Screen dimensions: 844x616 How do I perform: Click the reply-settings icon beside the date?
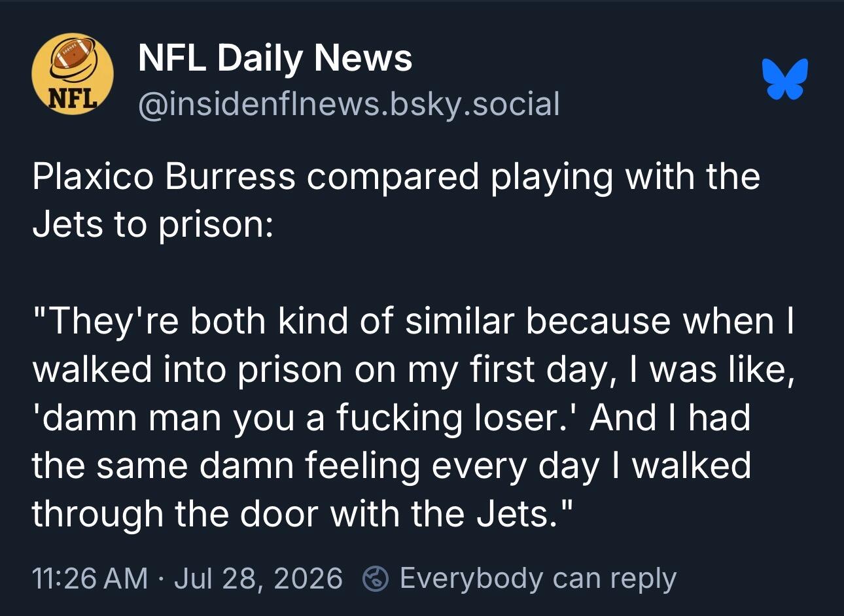click(376, 579)
